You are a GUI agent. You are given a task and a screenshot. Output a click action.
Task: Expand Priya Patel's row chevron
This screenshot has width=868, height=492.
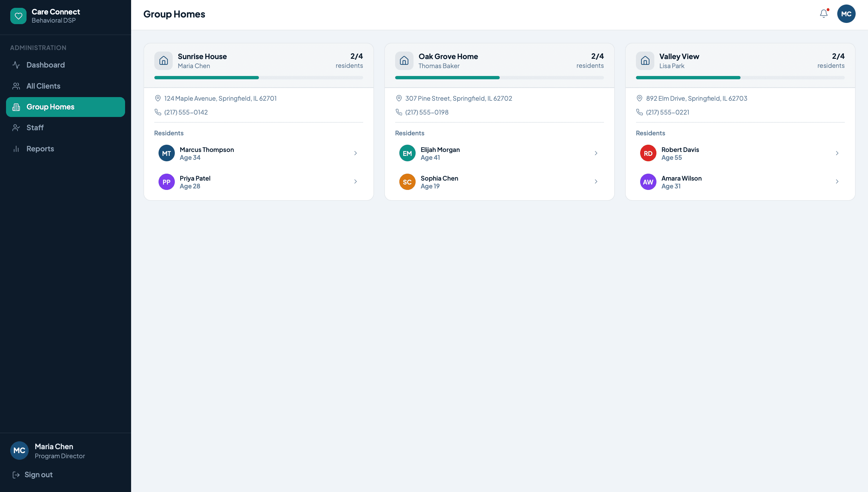[x=355, y=182]
